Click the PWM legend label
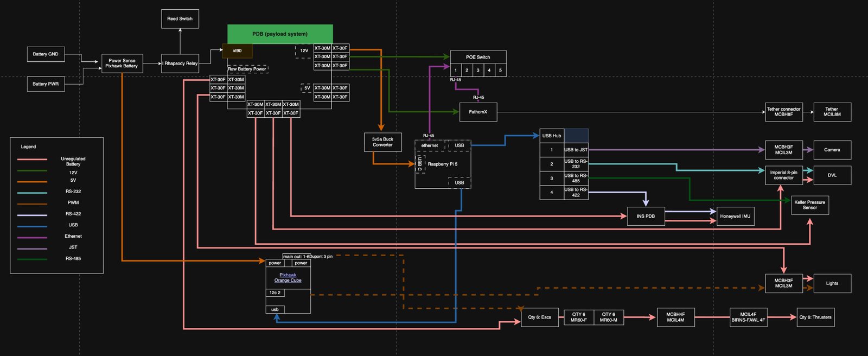868x356 pixels. tap(73, 202)
